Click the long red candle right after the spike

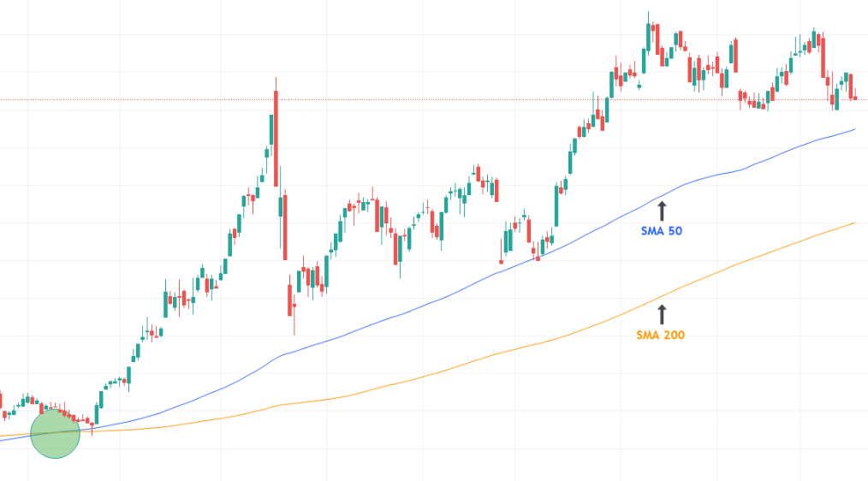pyautogui.click(x=284, y=227)
